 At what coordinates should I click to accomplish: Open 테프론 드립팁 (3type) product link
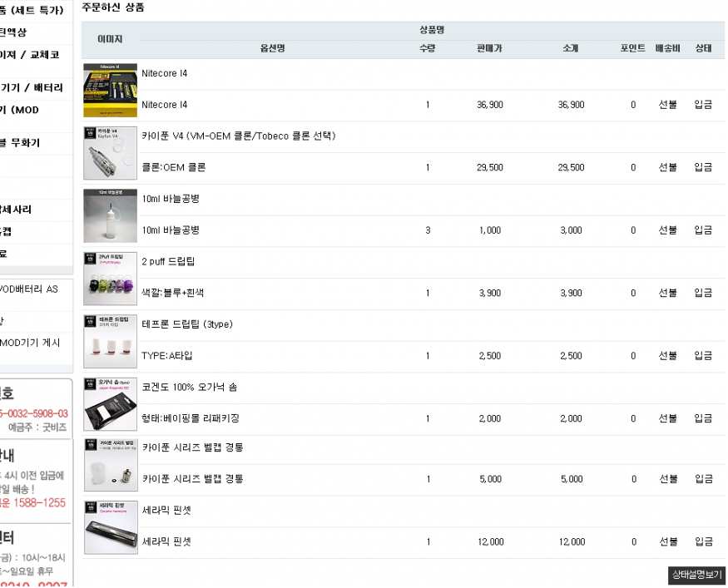pyautogui.click(x=186, y=324)
